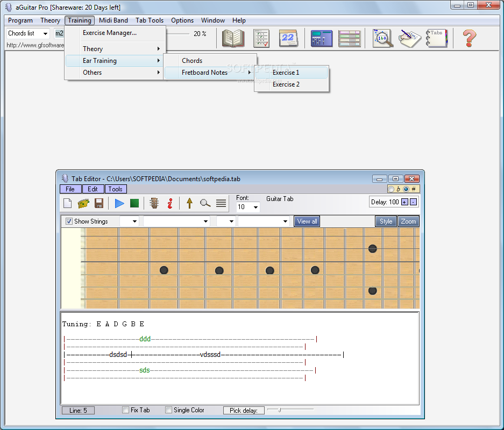Select the flat (b) radio button
The height and width of the screenshot is (430, 504).
(x=391, y=189)
